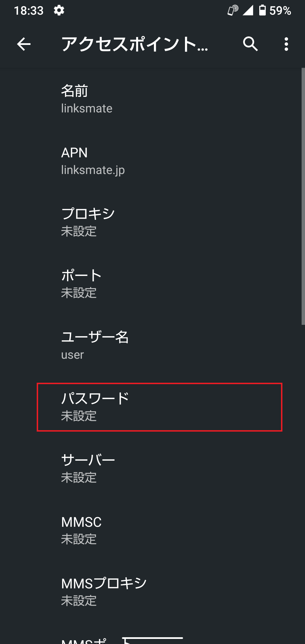The image size is (305, 644).
Task: Tap the NFC status icon in the status bar
Action: [232, 11]
